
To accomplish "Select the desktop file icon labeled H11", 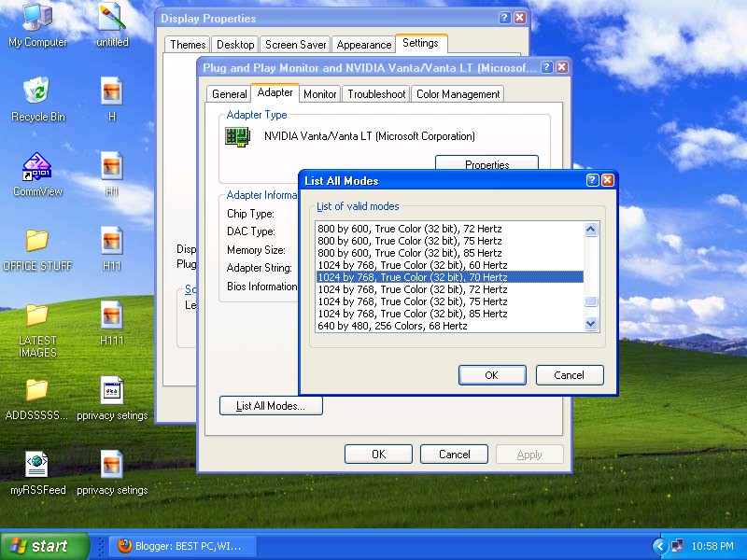I will 112,240.
